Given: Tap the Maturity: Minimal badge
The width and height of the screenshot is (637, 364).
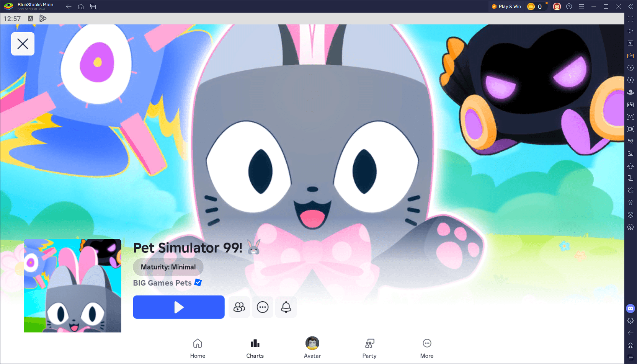Looking at the screenshot, I should (x=168, y=267).
